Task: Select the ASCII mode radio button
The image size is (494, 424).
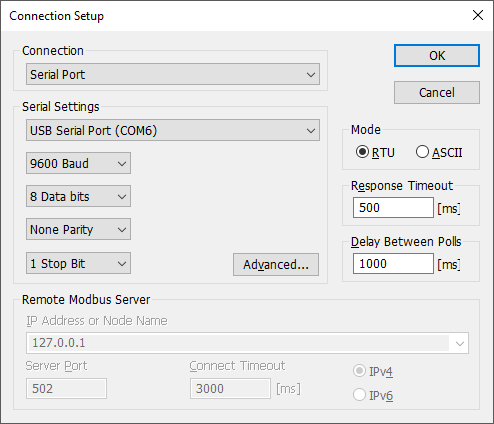Action: pyautogui.click(x=422, y=152)
